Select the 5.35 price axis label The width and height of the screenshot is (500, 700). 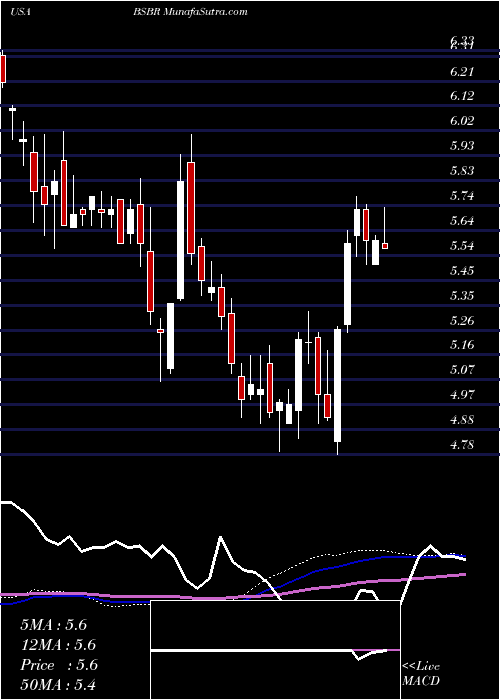462,296
